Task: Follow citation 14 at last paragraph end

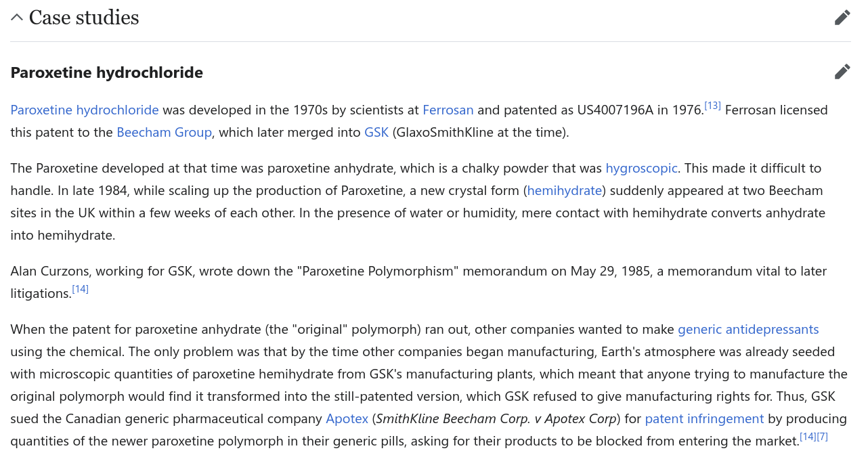Action: point(808,437)
